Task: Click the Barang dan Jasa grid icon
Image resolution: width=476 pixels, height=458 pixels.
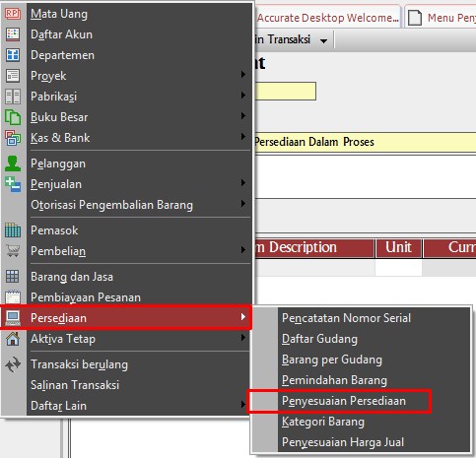Action: pyautogui.click(x=13, y=277)
